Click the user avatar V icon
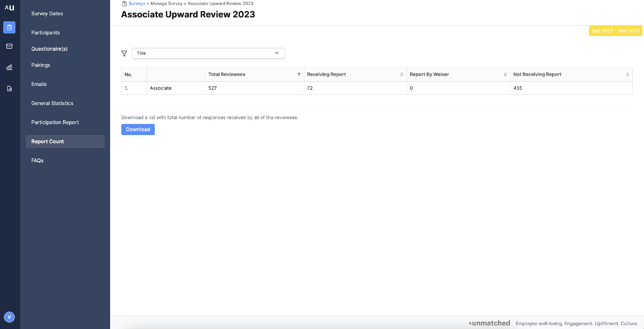The height and width of the screenshot is (329, 644). 9,317
